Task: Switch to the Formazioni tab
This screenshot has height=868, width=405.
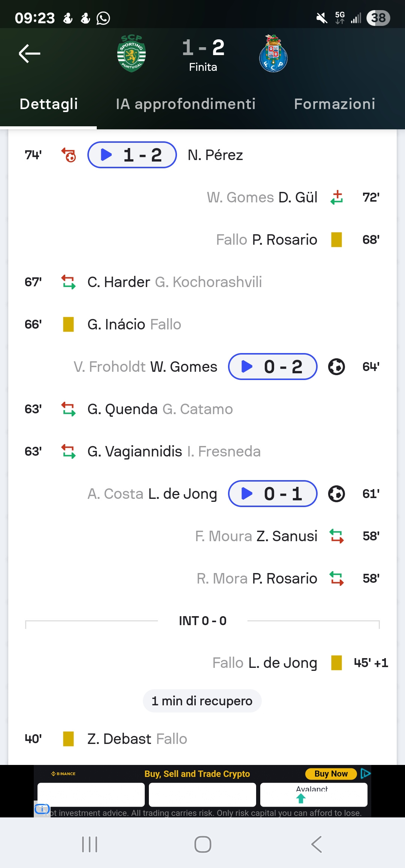Action: (x=334, y=104)
